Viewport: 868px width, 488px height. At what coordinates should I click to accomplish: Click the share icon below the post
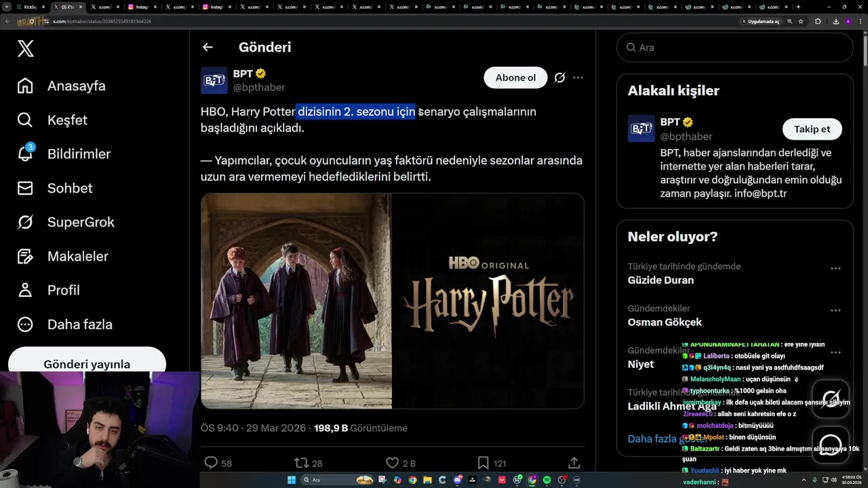tap(574, 463)
